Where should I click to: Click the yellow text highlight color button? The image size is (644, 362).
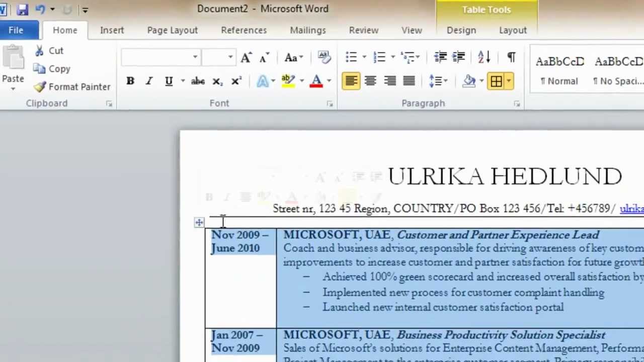pos(288,81)
